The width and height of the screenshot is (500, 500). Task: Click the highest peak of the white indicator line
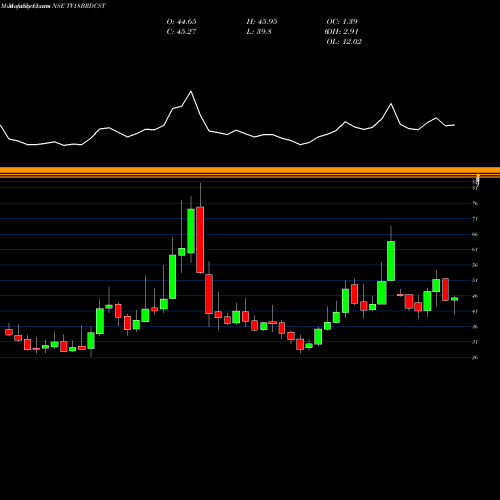[x=191, y=91]
